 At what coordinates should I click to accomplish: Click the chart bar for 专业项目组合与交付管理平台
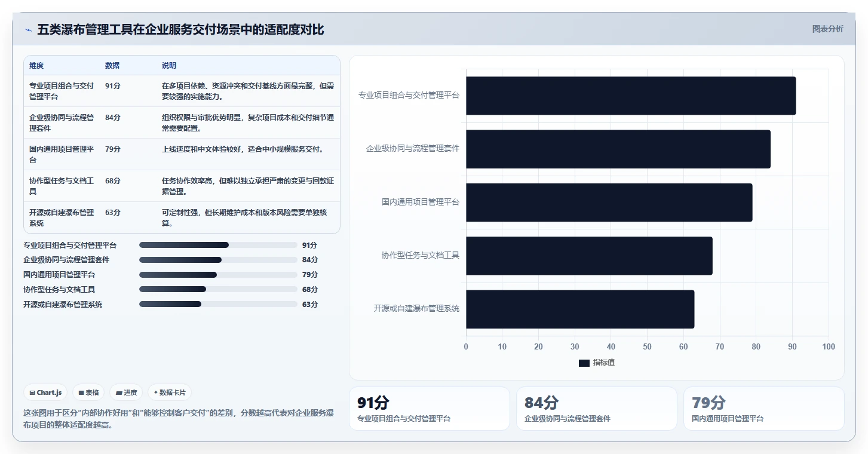631,96
